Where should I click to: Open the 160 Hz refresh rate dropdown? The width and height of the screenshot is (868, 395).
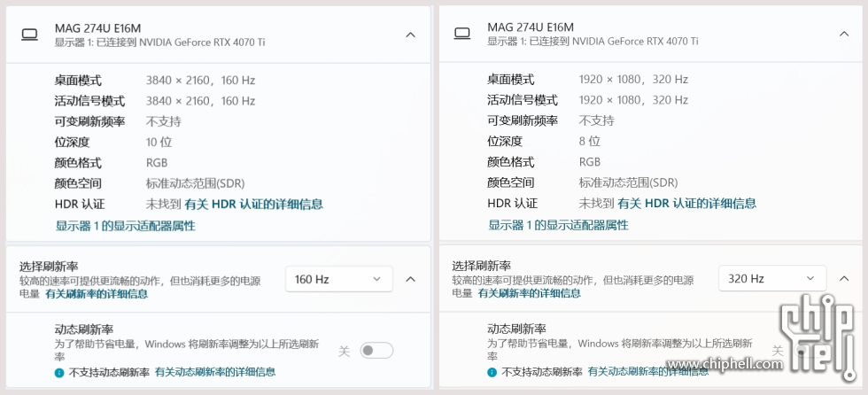coord(338,279)
